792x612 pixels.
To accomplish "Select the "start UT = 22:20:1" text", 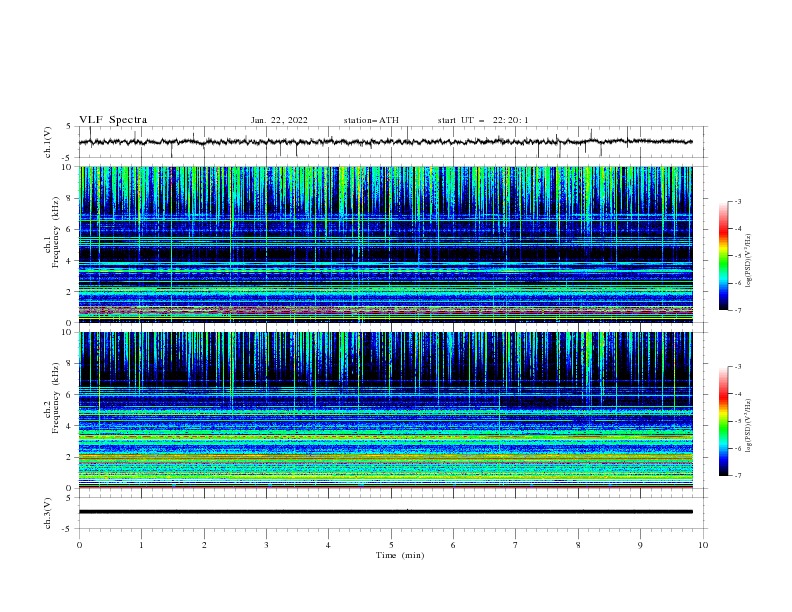I will (483, 120).
